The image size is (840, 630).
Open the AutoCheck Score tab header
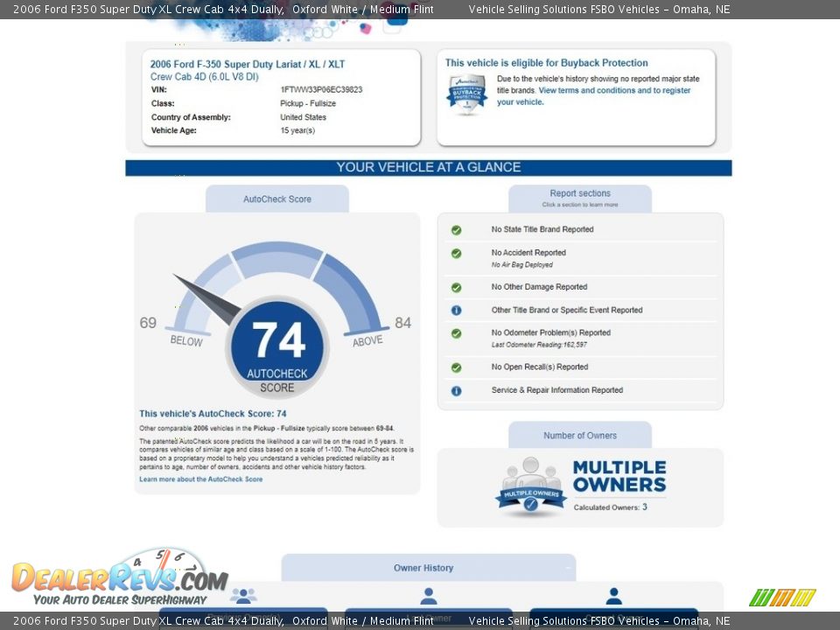pyautogui.click(x=276, y=199)
